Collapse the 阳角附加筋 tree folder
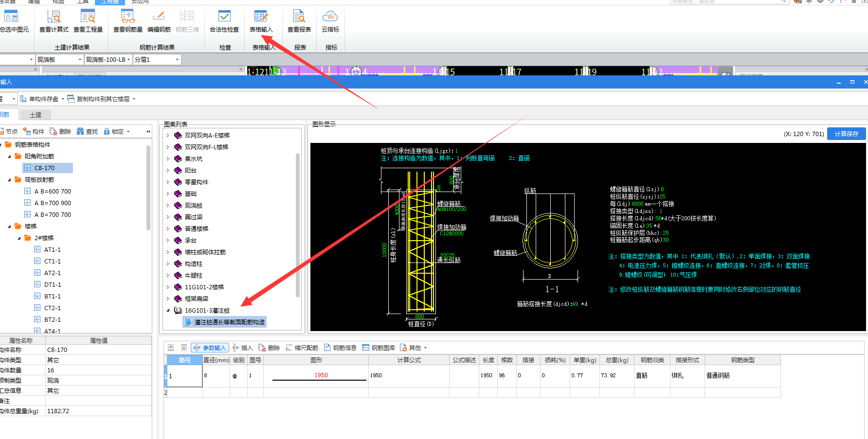This screenshot has width=868, height=439. (9, 157)
